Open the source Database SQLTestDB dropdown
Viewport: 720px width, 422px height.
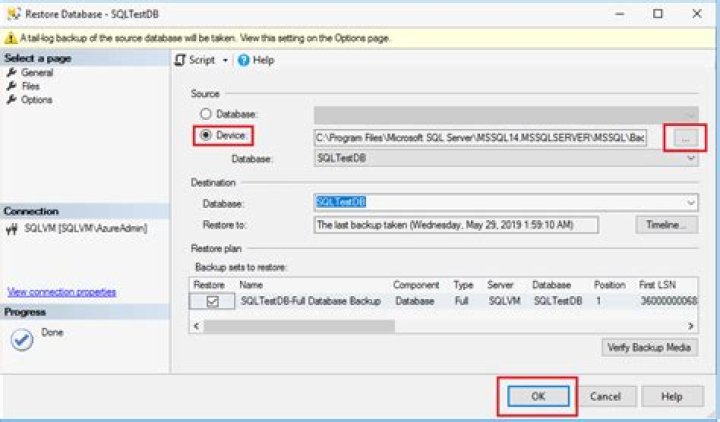coord(691,158)
